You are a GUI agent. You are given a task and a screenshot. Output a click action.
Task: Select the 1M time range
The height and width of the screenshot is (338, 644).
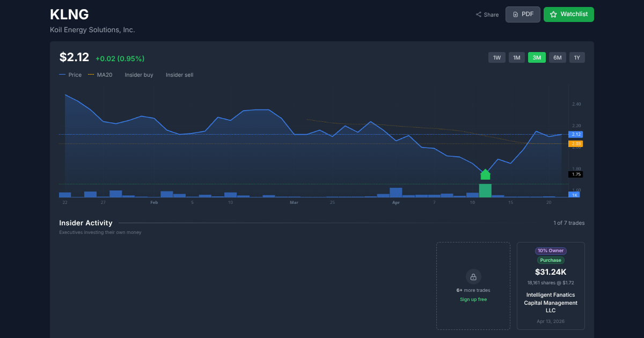pos(517,57)
